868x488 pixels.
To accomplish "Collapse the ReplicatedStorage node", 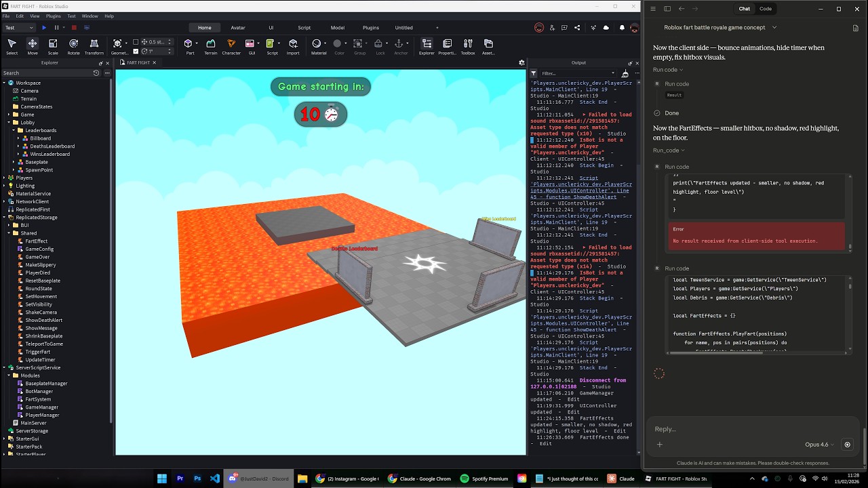I will (x=4, y=218).
